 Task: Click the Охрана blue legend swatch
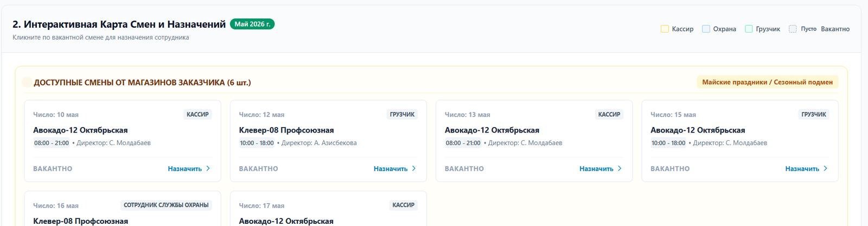point(706,29)
